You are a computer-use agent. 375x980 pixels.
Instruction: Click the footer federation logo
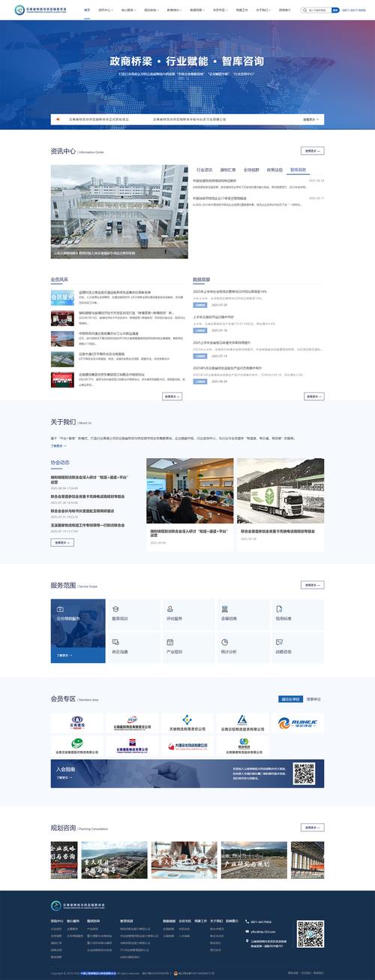[78, 906]
